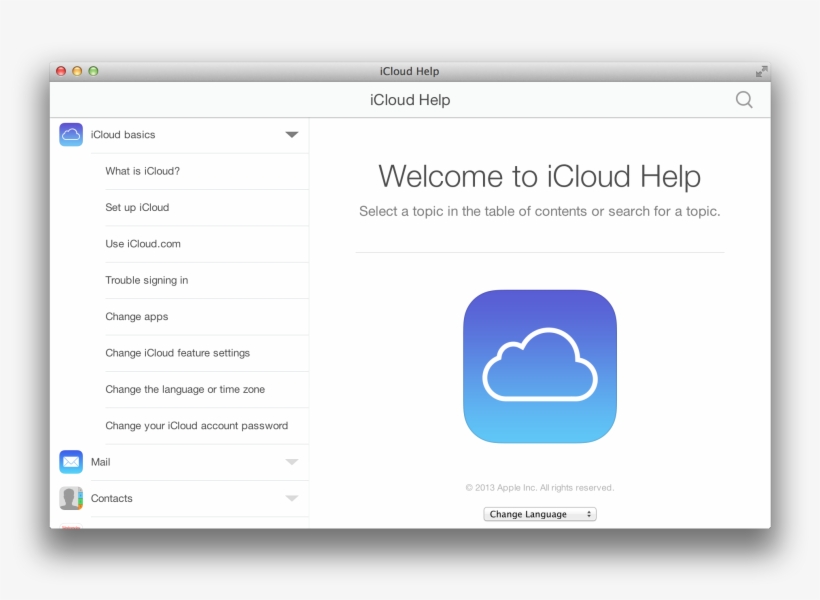Close the iCloud Help window
820x600 pixels.
pos(61,71)
